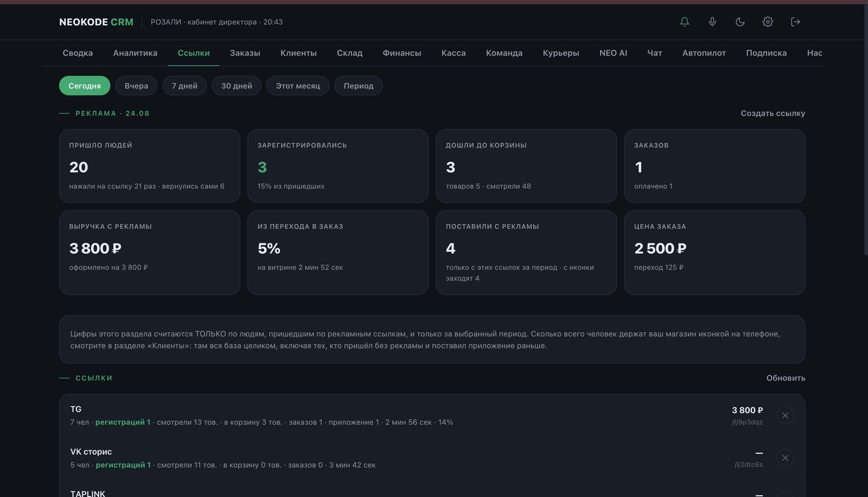Switch to the Аналитика tab
The image size is (868, 497).
tap(135, 53)
